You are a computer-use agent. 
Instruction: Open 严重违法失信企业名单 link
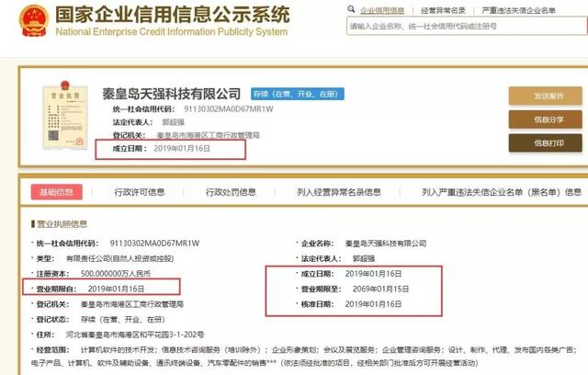(x=518, y=10)
